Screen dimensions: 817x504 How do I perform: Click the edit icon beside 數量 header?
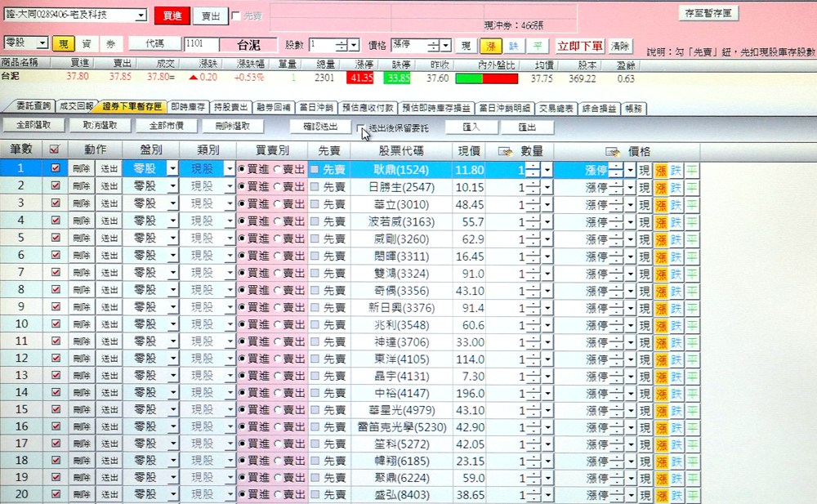(505, 152)
